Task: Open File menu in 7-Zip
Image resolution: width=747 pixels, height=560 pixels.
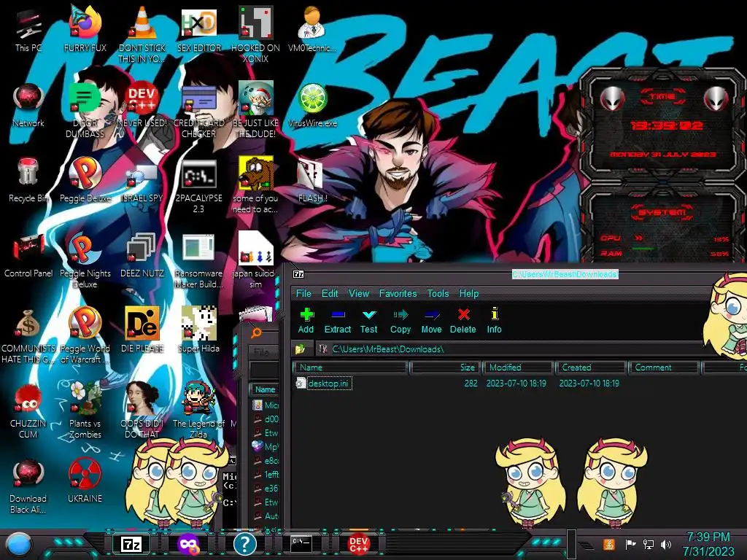Action: 303,293
